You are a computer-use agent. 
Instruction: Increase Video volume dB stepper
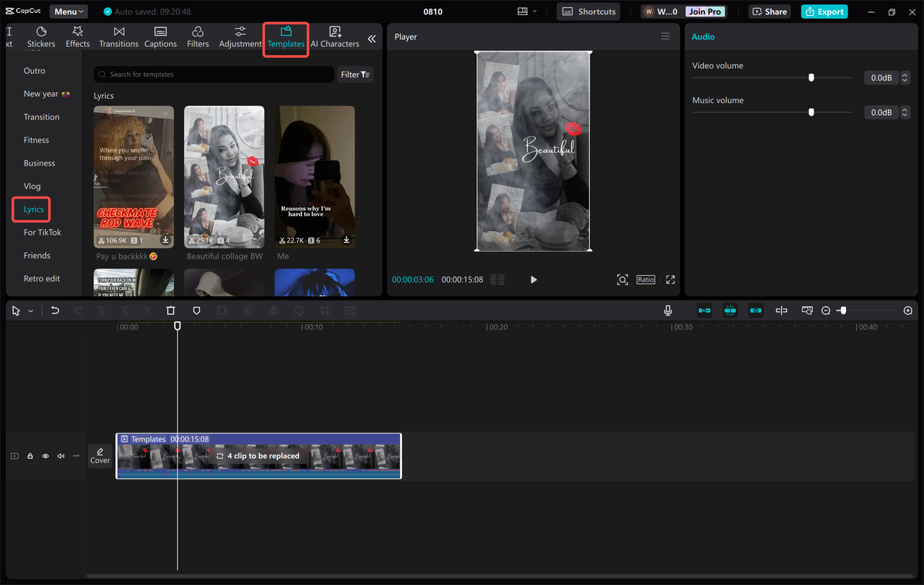[905, 74]
